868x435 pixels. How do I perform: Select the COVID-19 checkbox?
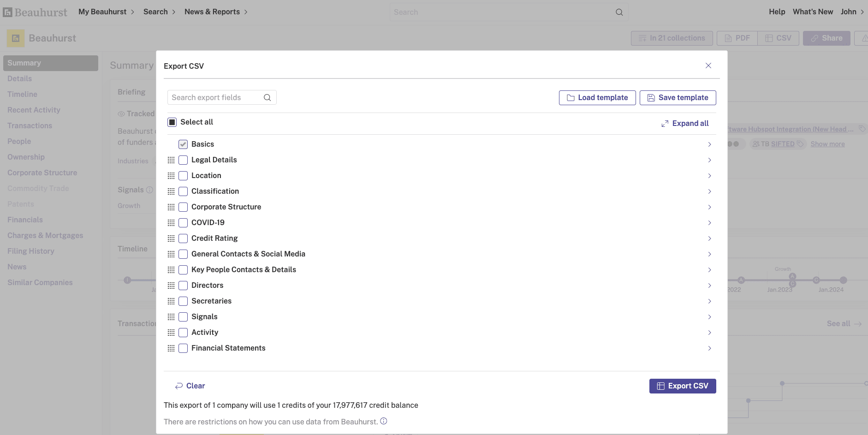point(183,223)
